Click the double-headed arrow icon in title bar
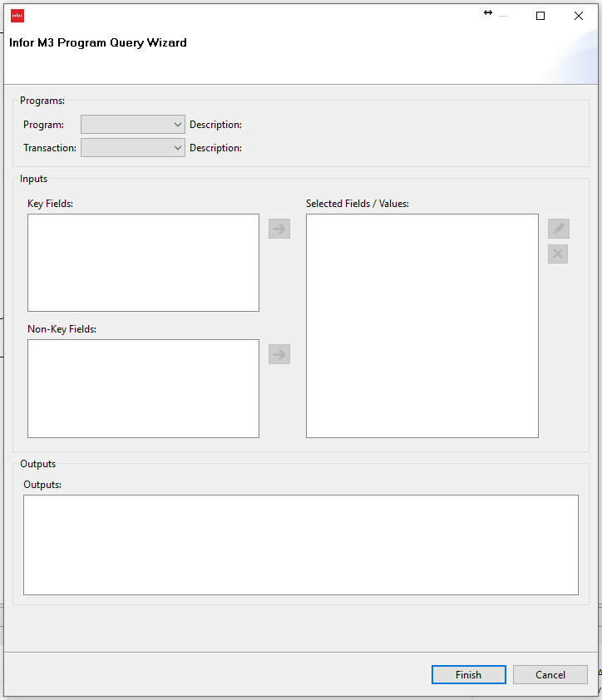The height and width of the screenshot is (700, 602). [488, 12]
